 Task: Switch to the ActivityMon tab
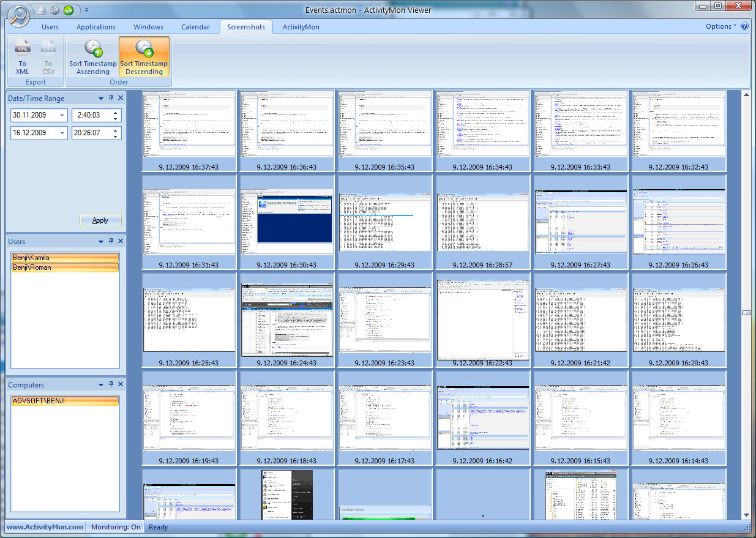[x=301, y=27]
